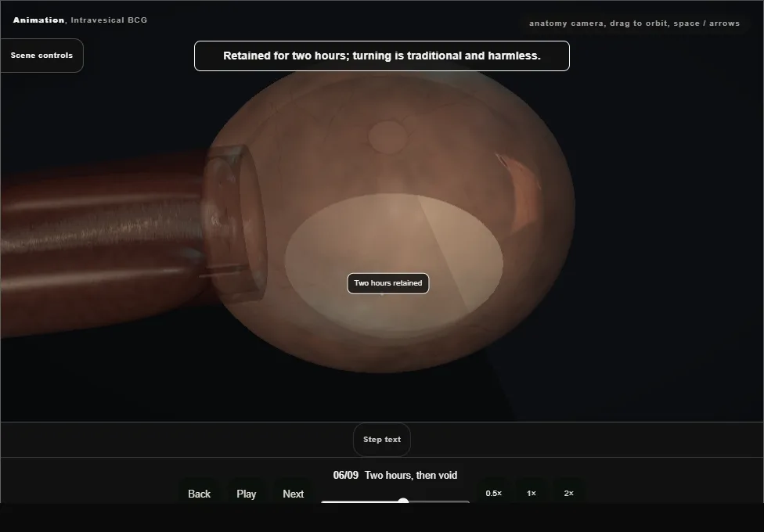
Task: Open the Scene controls panel
Action: [x=42, y=56]
